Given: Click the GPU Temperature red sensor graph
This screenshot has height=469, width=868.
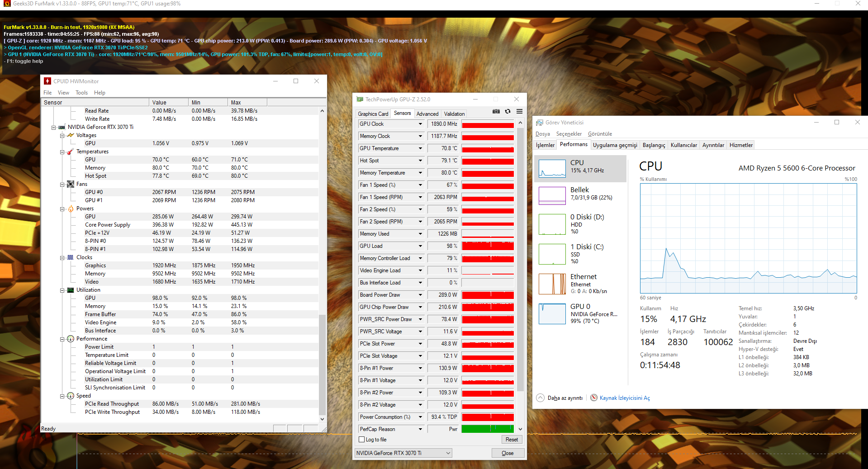Looking at the screenshot, I should click(488, 148).
